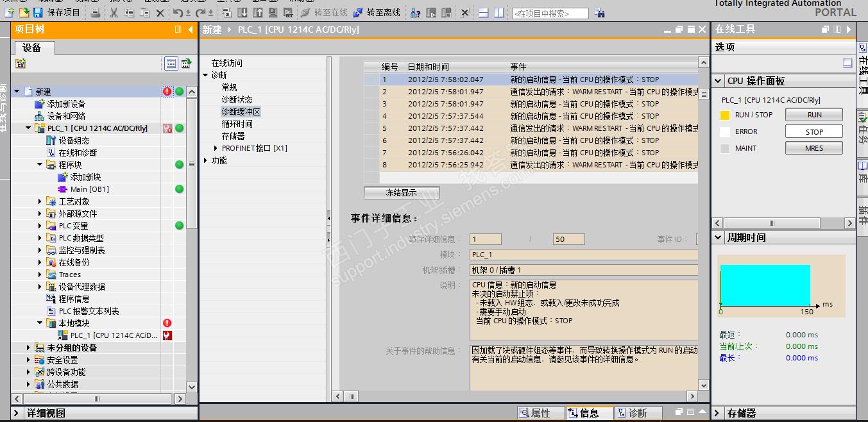
Task: Collapse the PLC_1 CPU 1214C tree node
Action: (x=28, y=128)
